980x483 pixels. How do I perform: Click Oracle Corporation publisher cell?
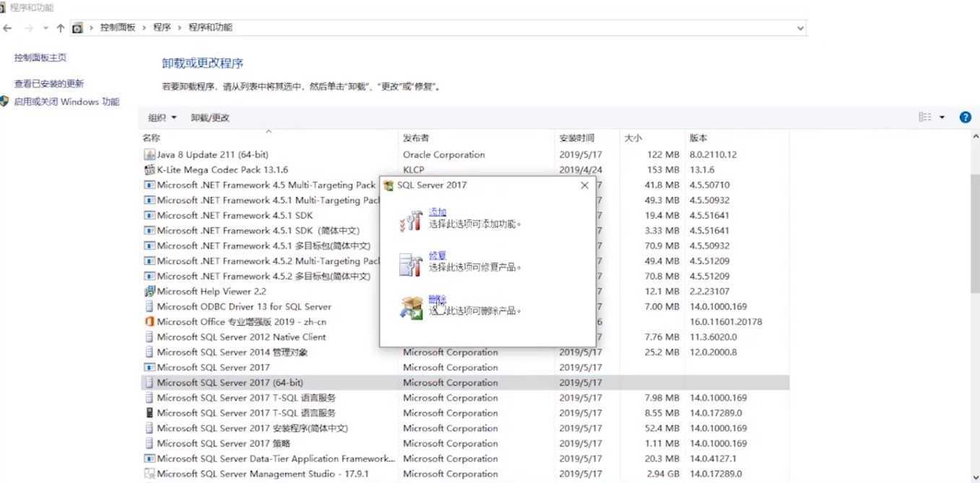click(x=443, y=155)
